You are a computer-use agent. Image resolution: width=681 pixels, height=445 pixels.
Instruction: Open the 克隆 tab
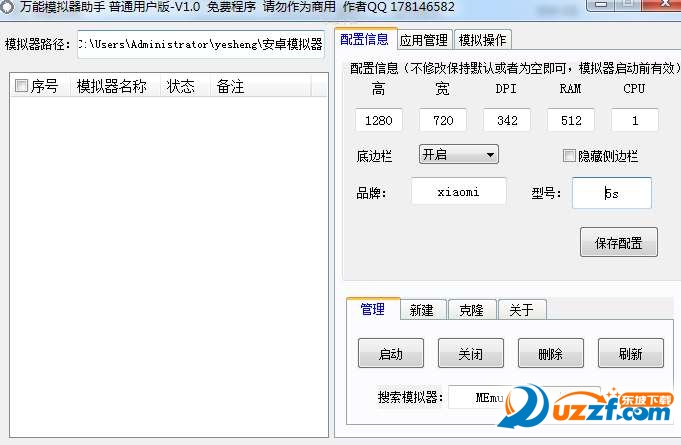click(x=471, y=310)
